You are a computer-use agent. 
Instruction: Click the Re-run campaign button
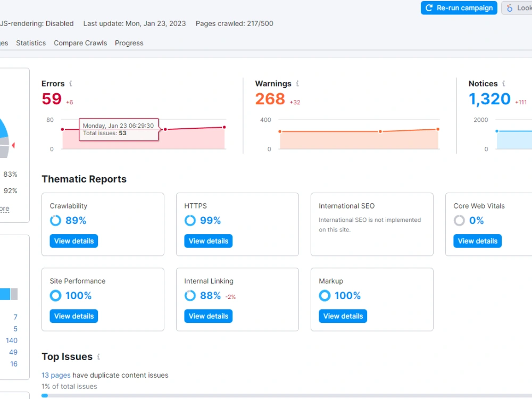point(459,8)
